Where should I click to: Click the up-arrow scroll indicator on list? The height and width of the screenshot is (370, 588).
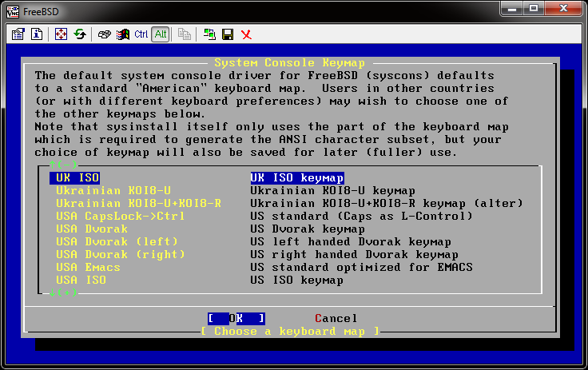(x=63, y=165)
